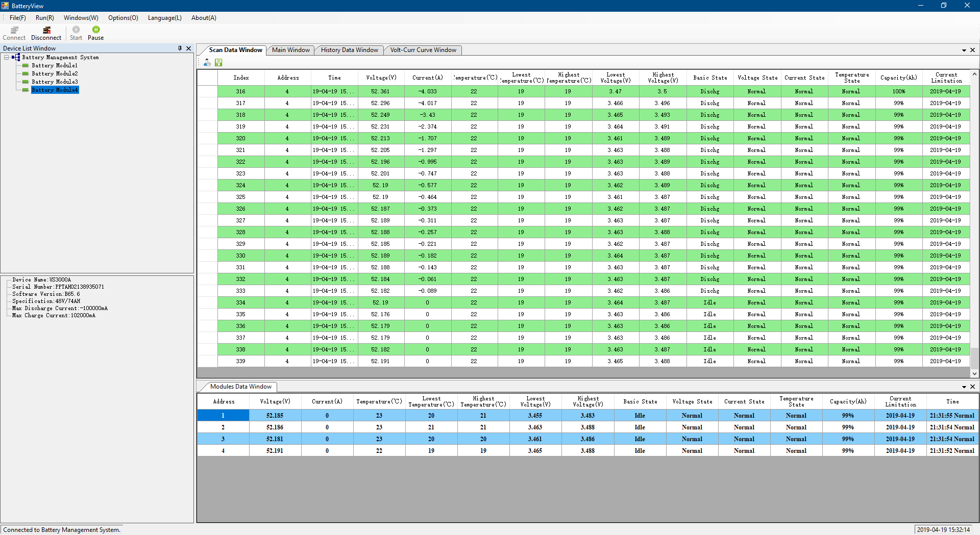Select Battery Module2 in device tree
Viewport: 980px width, 535px height.
pyautogui.click(x=55, y=74)
